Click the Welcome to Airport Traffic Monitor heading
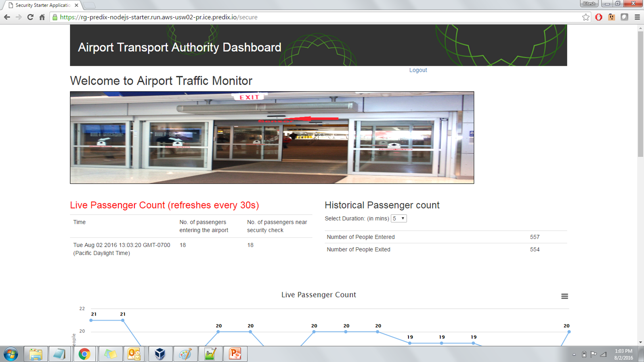 click(x=161, y=81)
